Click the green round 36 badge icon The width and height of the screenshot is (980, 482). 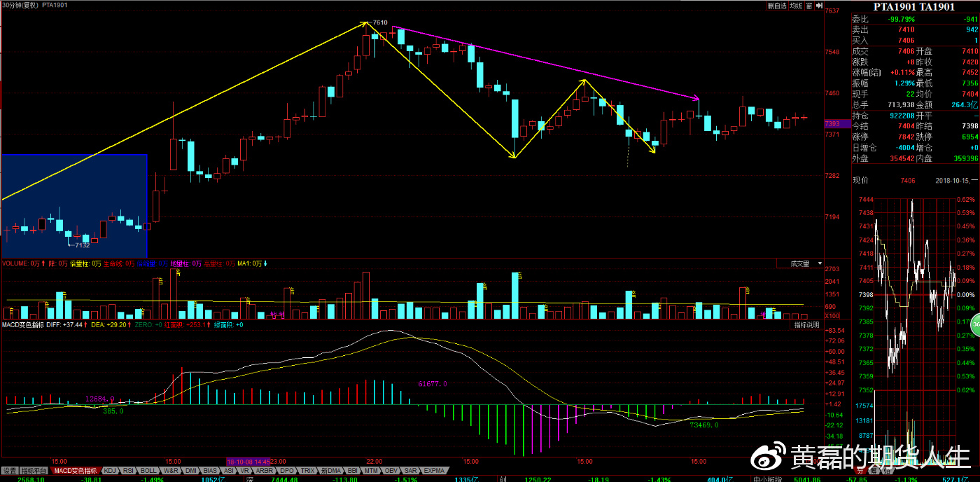(x=974, y=324)
